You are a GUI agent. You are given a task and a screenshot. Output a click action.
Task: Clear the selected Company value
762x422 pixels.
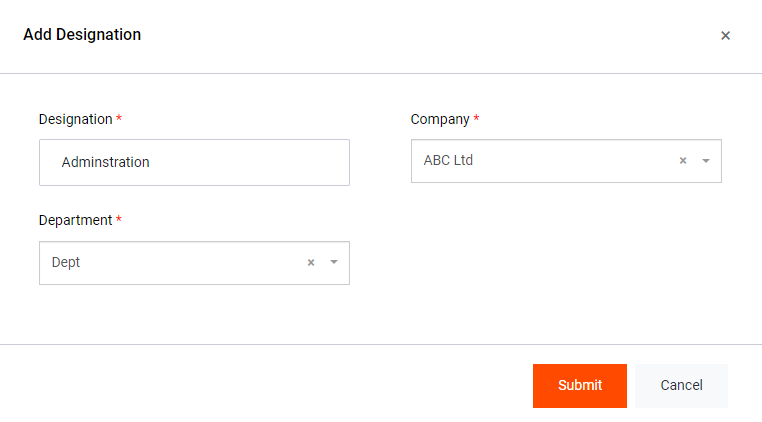(x=683, y=160)
